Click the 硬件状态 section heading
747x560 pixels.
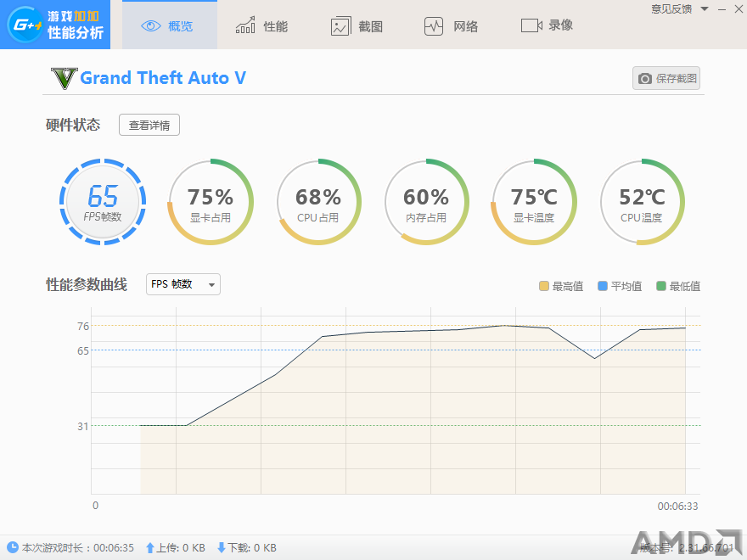point(73,125)
